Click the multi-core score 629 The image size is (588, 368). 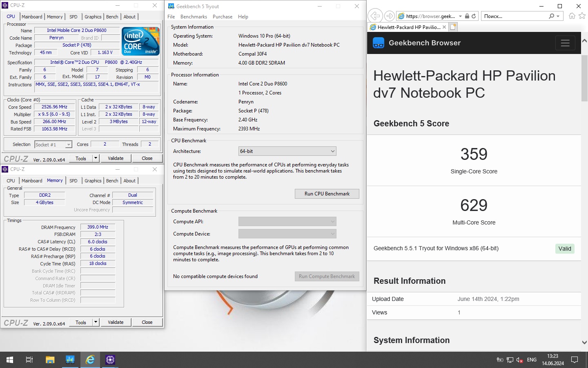coord(474,205)
